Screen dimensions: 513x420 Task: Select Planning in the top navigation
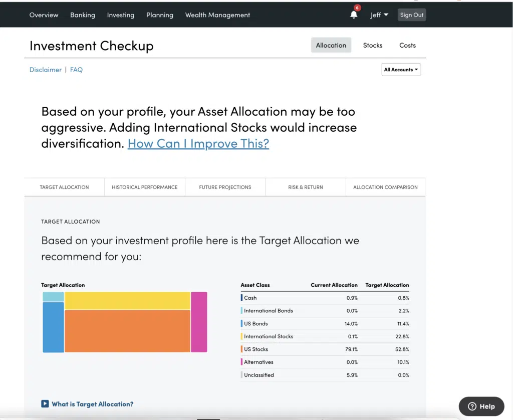[160, 15]
